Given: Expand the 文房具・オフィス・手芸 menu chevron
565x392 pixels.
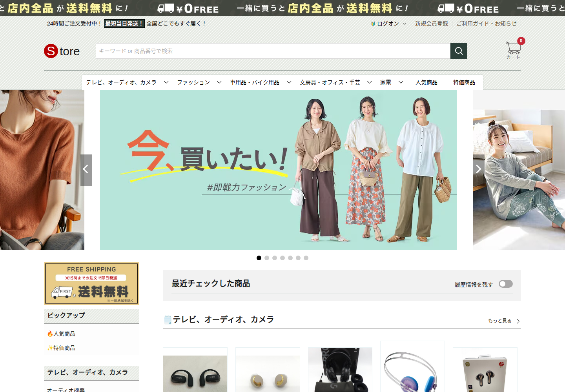Looking at the screenshot, I should (x=370, y=82).
